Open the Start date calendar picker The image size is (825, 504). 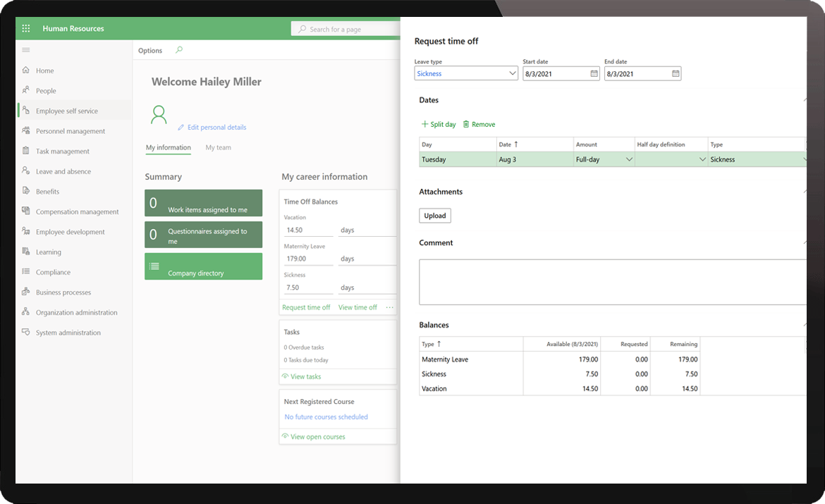coord(594,73)
